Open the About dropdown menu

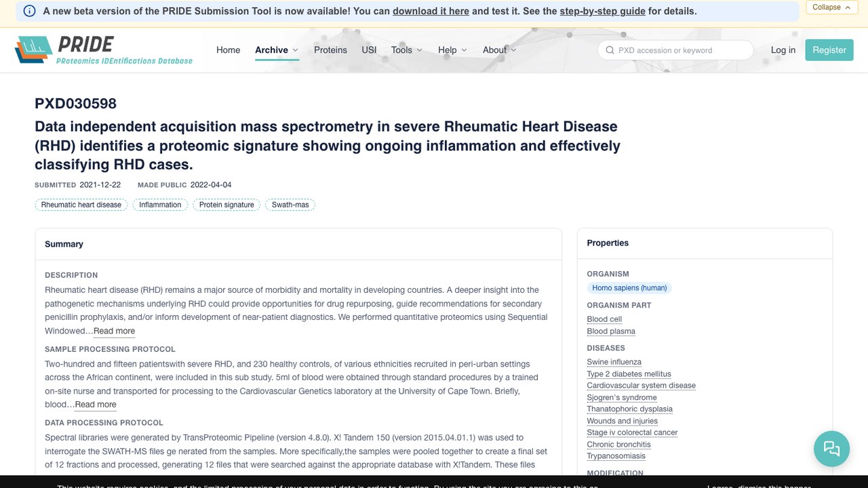499,50
